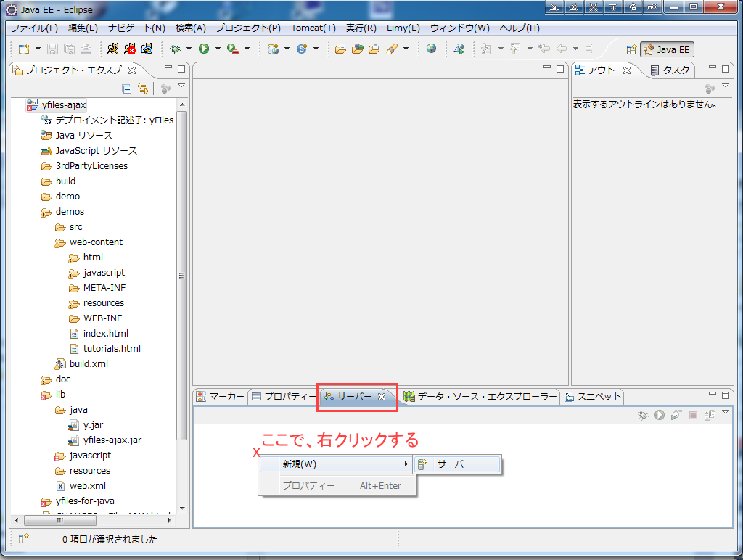
Task: Toggle Link with Editor in Project Explorer
Action: point(143,88)
